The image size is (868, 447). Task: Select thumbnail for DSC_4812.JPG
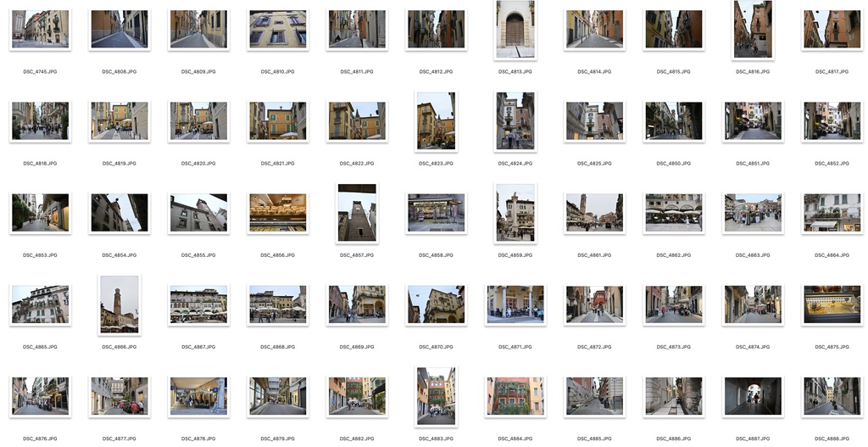coord(436,29)
